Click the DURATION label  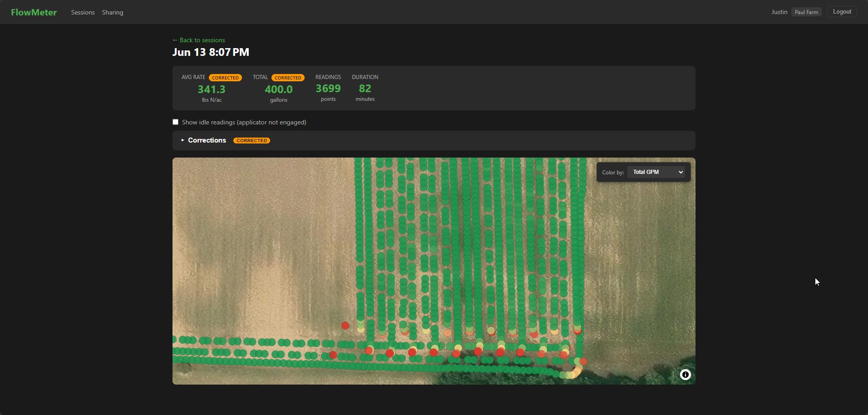(365, 77)
